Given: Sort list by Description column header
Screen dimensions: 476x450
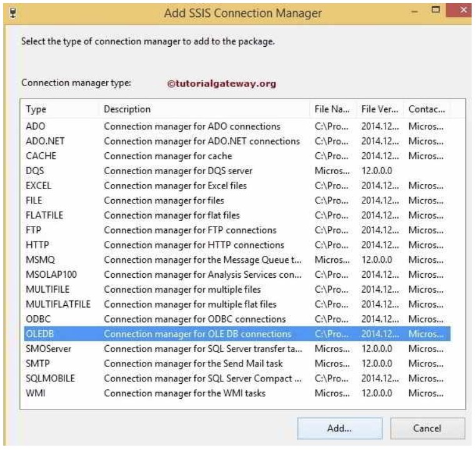Looking at the screenshot, I should click(x=204, y=109).
